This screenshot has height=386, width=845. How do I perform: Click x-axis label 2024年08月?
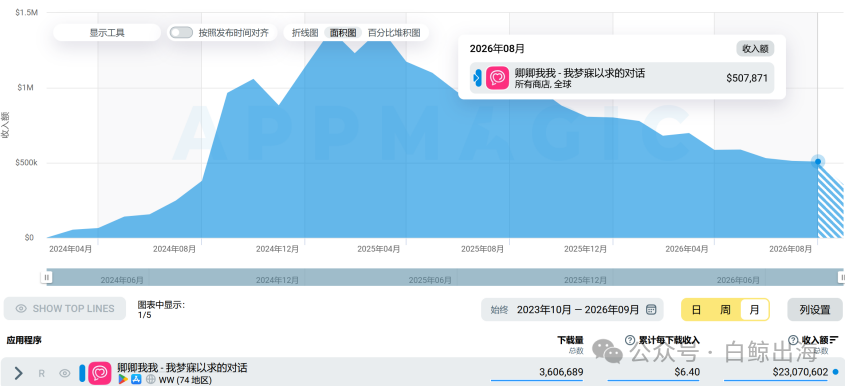(x=175, y=249)
